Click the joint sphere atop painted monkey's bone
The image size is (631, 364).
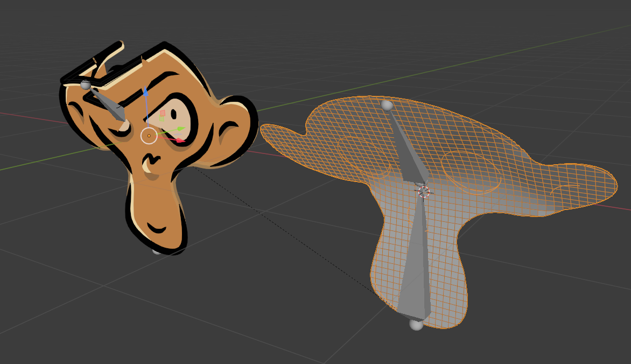(x=85, y=85)
